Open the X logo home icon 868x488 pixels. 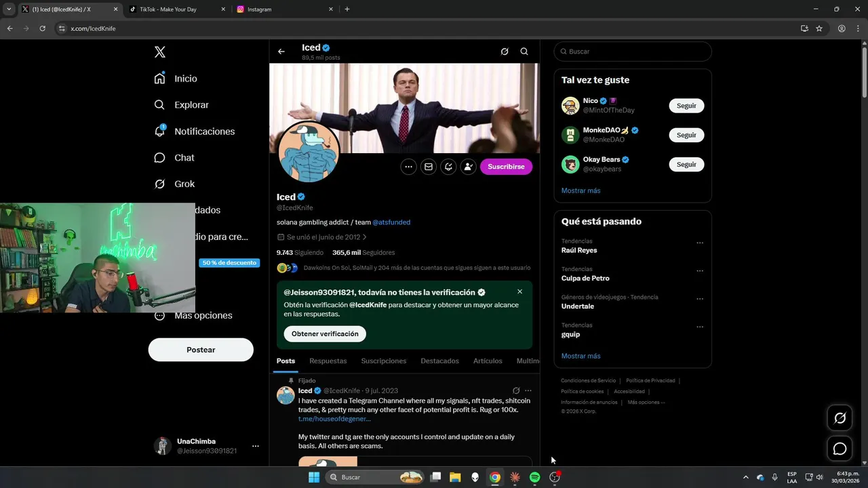click(x=159, y=52)
